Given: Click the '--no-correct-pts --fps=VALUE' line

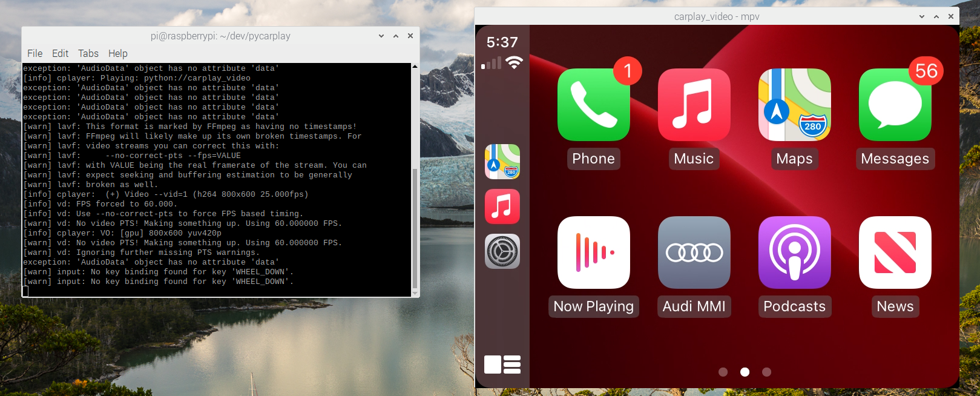Looking at the screenshot, I should [132, 156].
